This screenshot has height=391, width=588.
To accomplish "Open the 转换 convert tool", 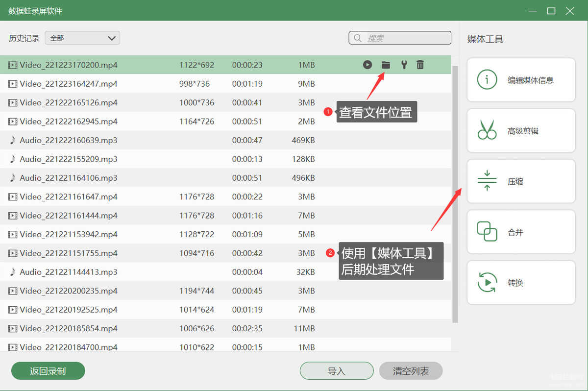I will click(521, 283).
